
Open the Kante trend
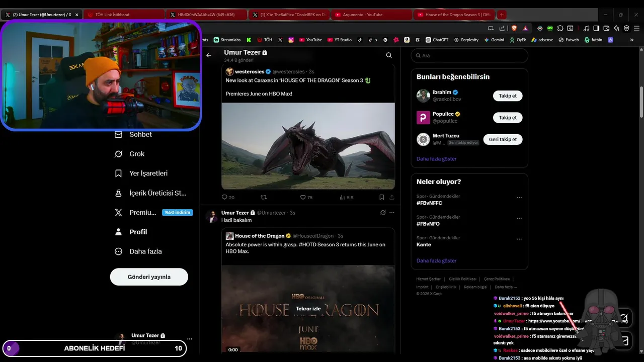pyautogui.click(x=424, y=244)
